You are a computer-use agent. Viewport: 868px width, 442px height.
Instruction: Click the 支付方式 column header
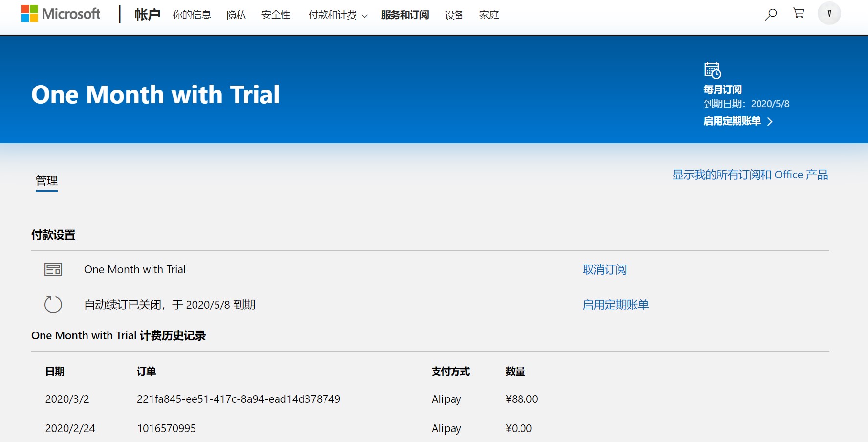tap(451, 371)
